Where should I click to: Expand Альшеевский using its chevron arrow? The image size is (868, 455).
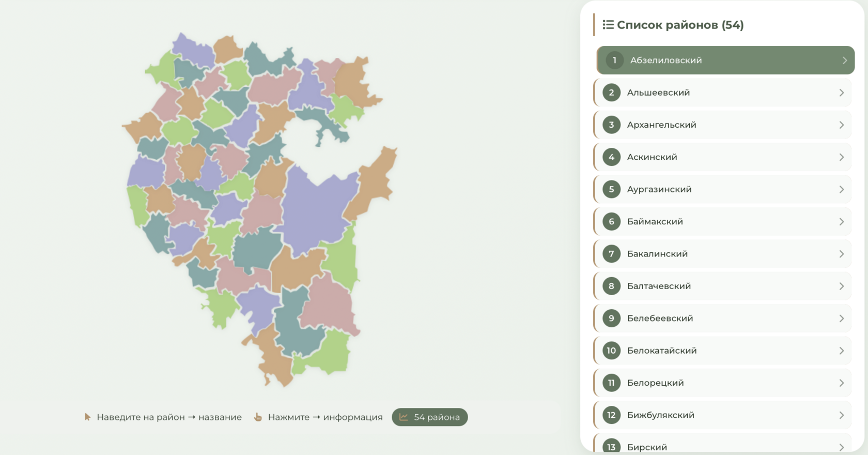pos(841,93)
